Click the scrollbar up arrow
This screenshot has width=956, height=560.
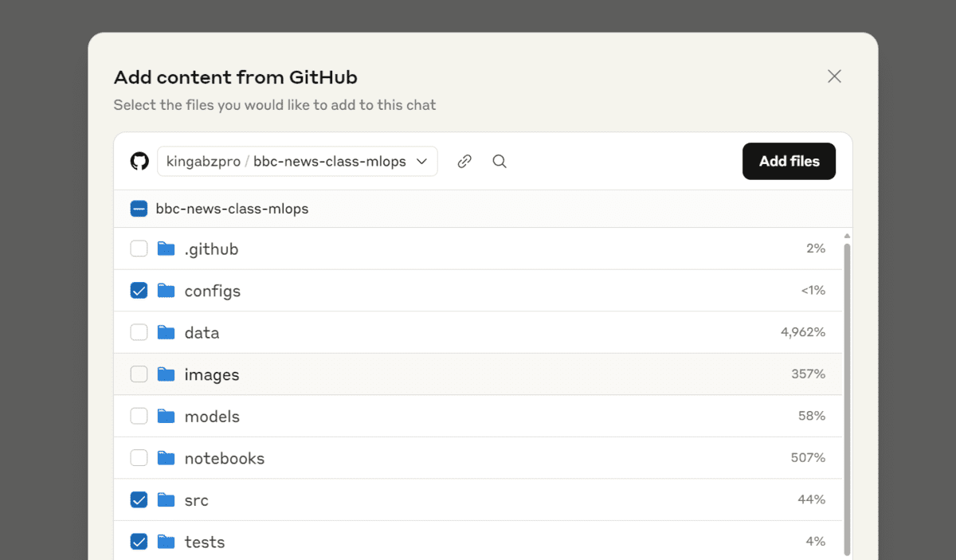pyautogui.click(x=847, y=236)
